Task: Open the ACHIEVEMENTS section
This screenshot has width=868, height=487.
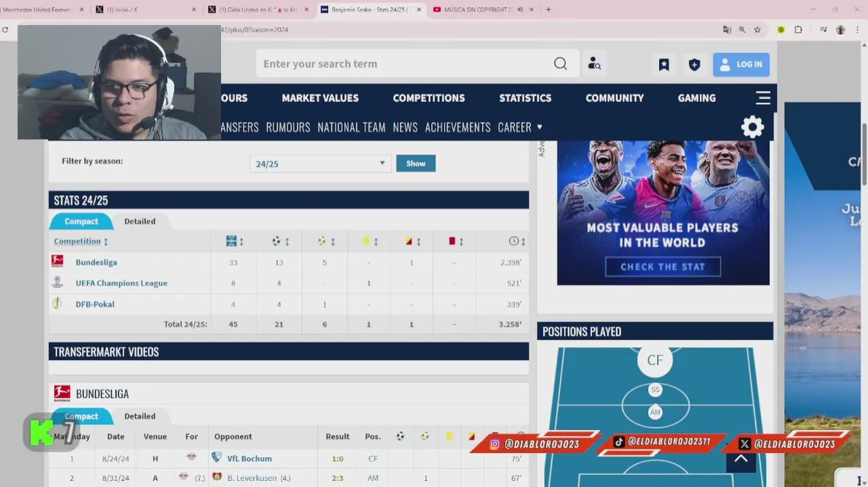Action: pyautogui.click(x=457, y=127)
